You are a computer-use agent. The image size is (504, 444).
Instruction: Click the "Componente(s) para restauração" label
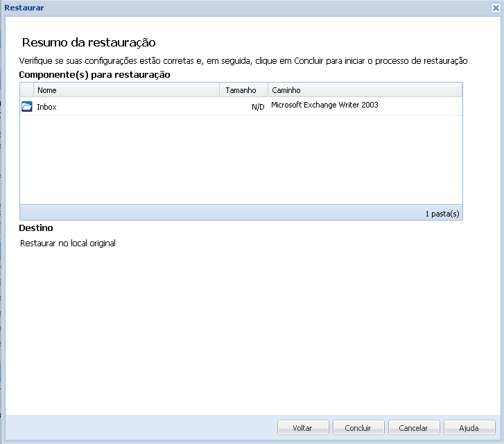(94, 74)
